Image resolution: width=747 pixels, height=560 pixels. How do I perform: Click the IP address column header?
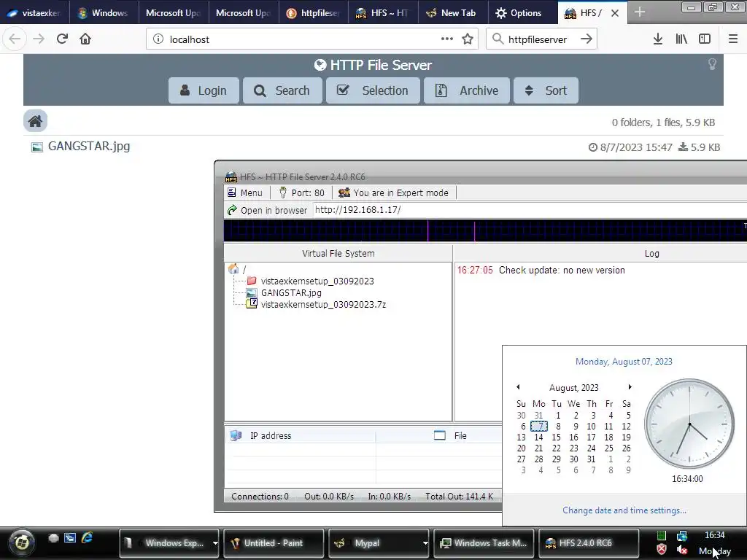[300, 436]
